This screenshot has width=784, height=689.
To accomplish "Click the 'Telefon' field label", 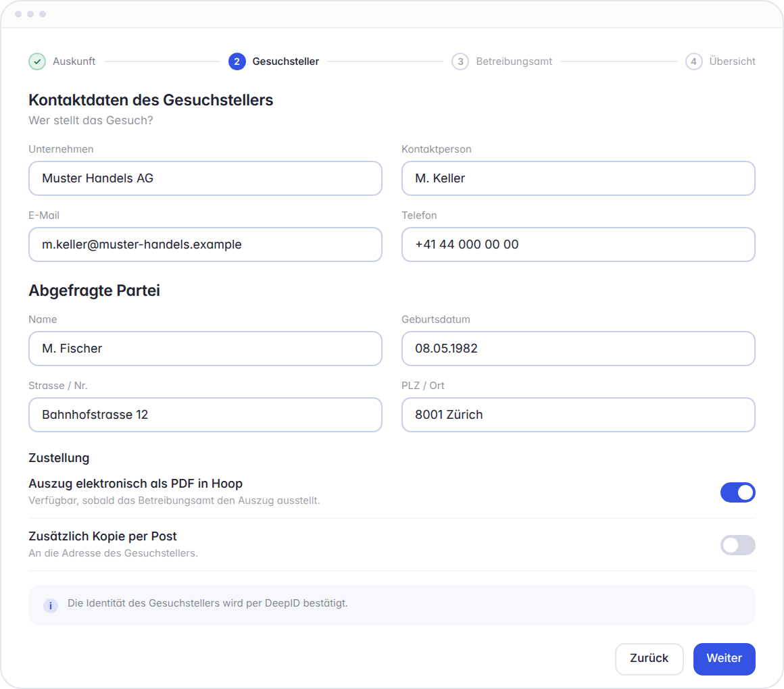I will click(x=419, y=215).
